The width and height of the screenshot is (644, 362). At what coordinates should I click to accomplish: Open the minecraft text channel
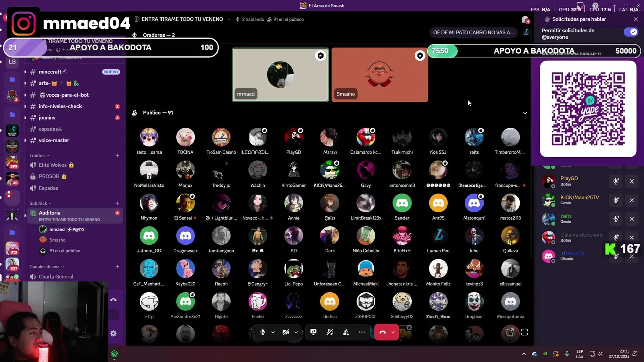point(74,72)
